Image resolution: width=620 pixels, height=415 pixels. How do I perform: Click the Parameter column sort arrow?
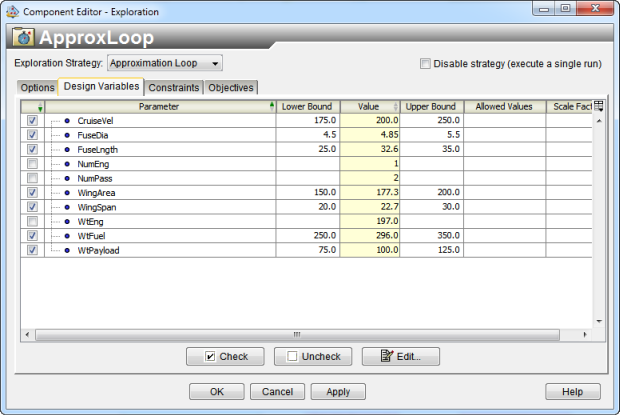pos(272,106)
